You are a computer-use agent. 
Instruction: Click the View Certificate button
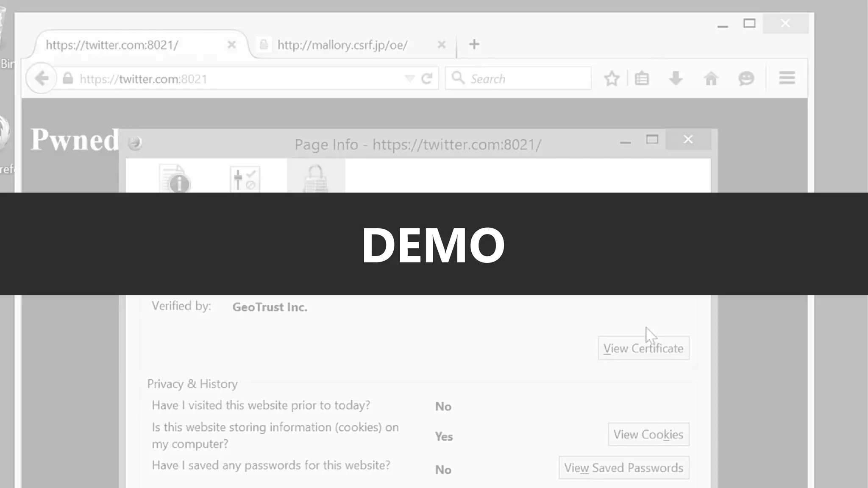(x=643, y=348)
